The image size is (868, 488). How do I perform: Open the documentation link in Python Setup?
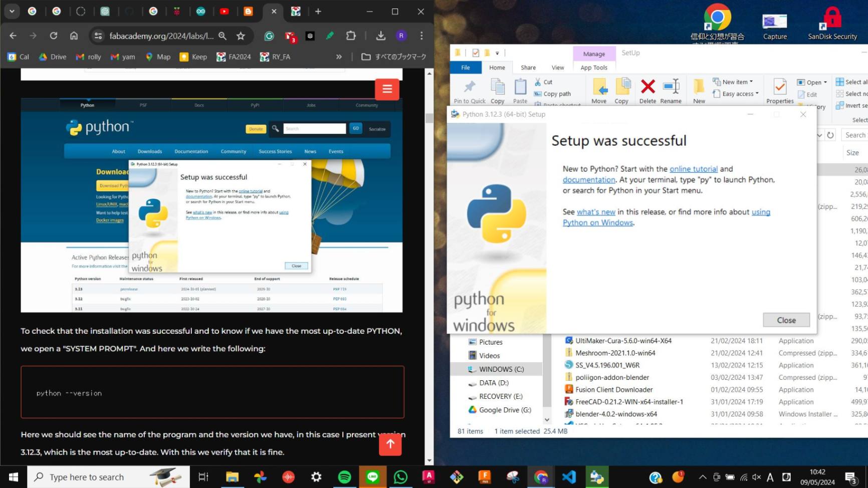[x=589, y=180]
